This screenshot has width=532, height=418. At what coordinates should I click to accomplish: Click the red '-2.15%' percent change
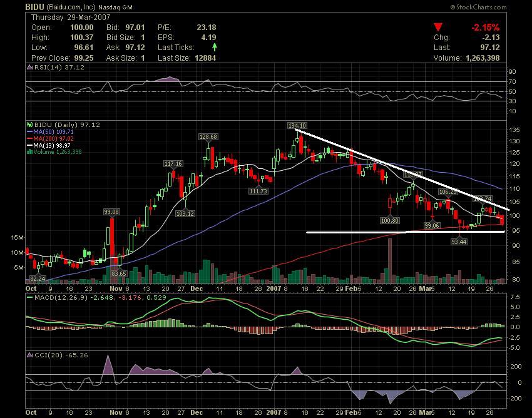click(x=485, y=28)
